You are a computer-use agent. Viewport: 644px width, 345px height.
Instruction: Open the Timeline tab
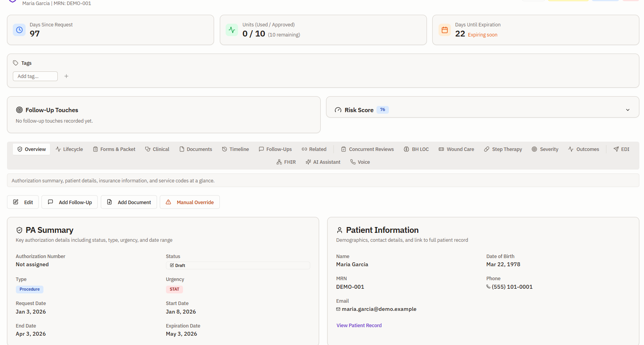[x=235, y=149]
